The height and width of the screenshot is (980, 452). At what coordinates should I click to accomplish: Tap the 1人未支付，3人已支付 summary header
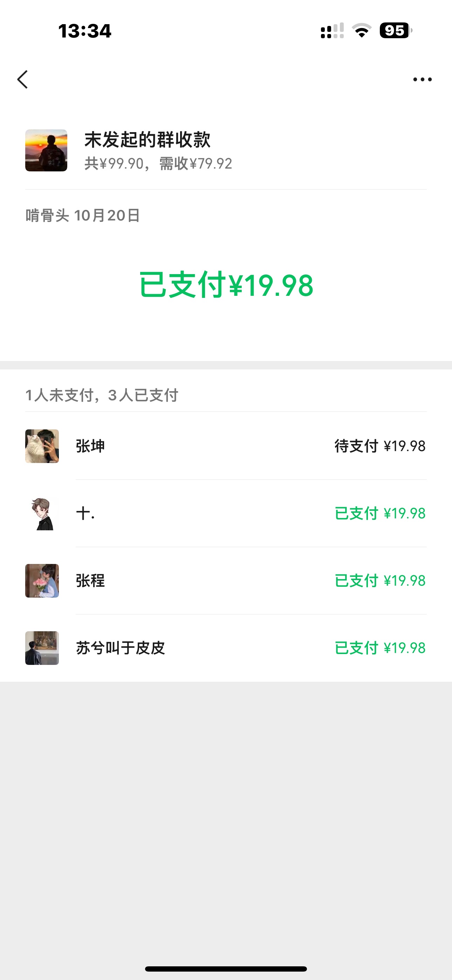(x=102, y=395)
